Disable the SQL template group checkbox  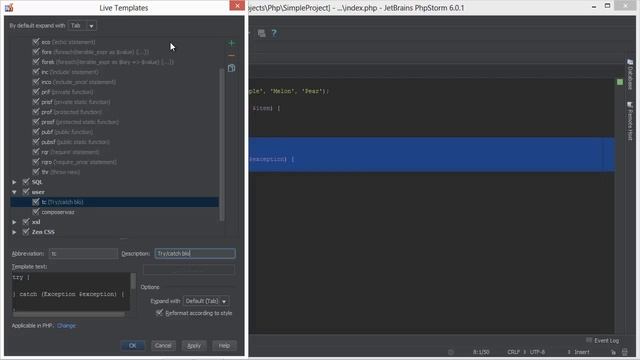pyautogui.click(x=26, y=182)
